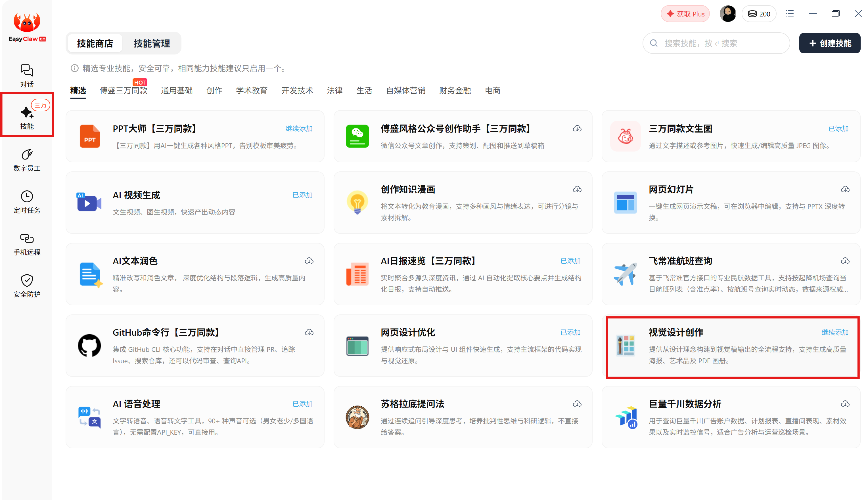868x500 pixels.
Task: Open the 创作知识漫画 card title
Action: pyautogui.click(x=407, y=189)
